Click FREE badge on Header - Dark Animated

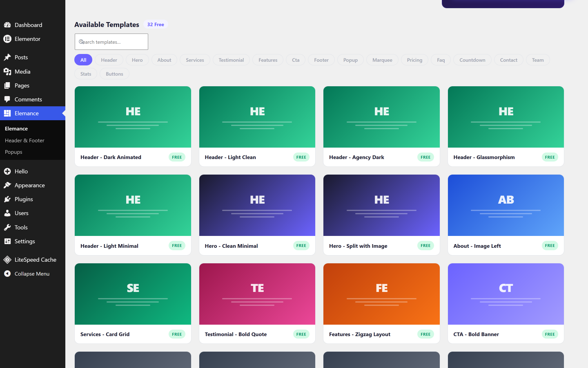point(177,157)
